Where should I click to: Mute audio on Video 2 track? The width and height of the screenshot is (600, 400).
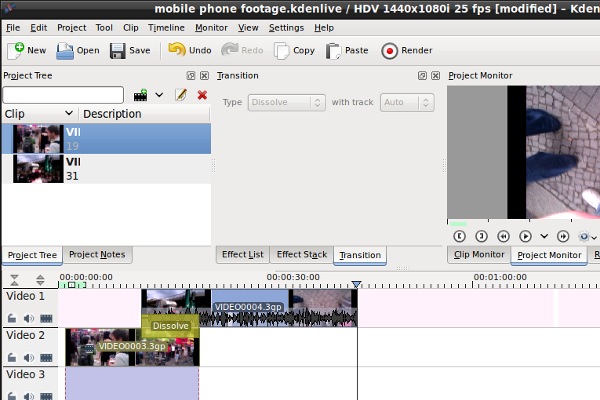pyautogui.click(x=29, y=358)
